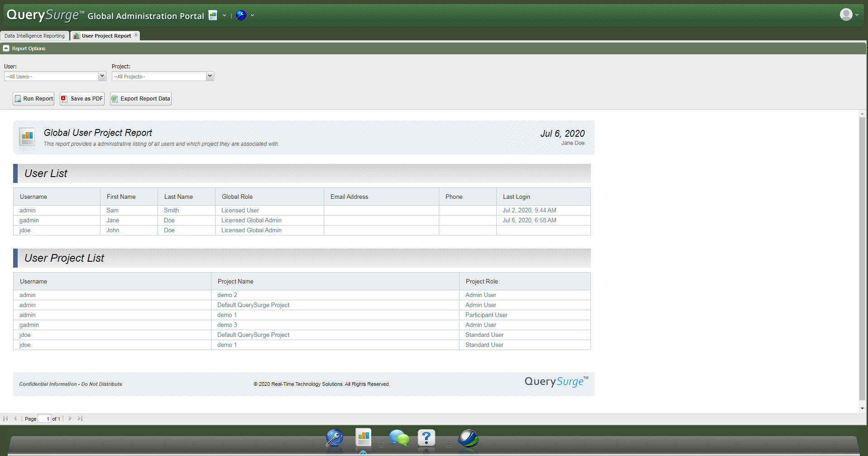Open dropdown arrow next to header reporting icon
This screenshot has width=868, height=456.
[224, 15]
